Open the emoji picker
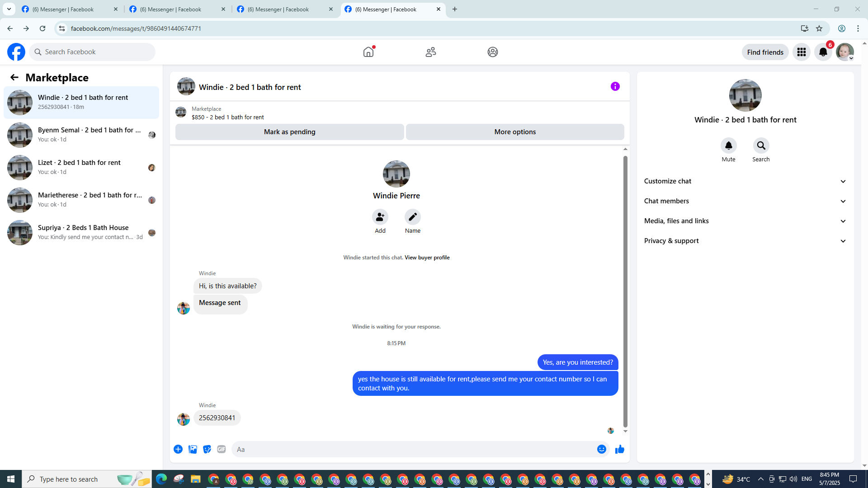 601,449
